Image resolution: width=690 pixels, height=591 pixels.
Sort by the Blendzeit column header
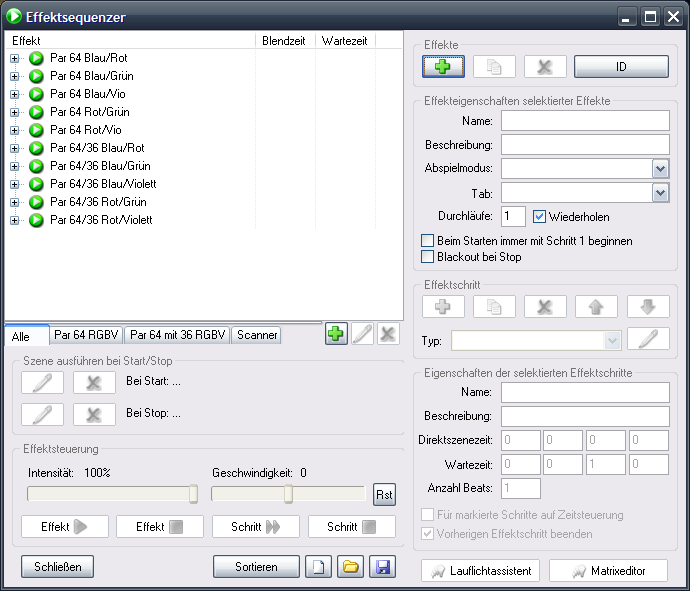point(285,41)
